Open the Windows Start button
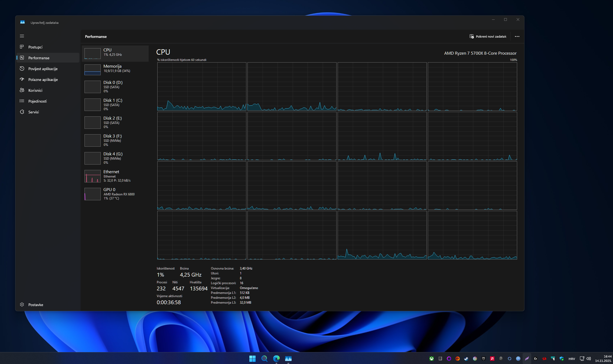Screen dimensions: 613x364 [252, 359]
